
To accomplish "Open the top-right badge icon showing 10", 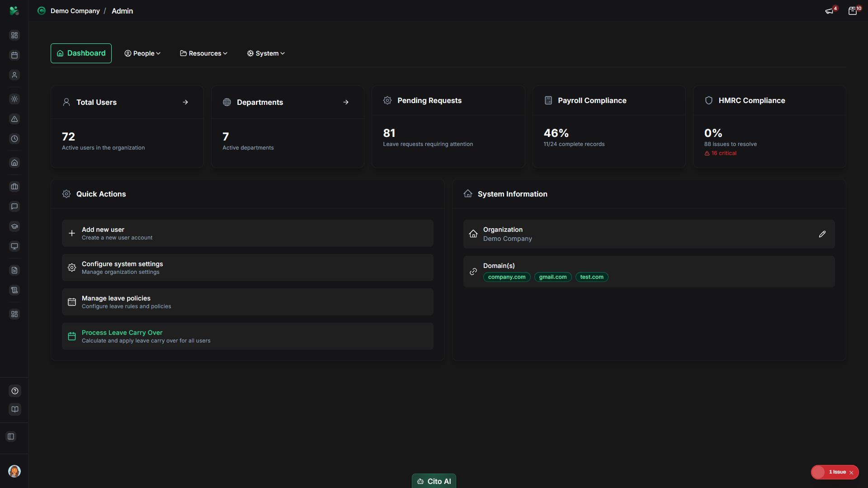I will (x=853, y=10).
